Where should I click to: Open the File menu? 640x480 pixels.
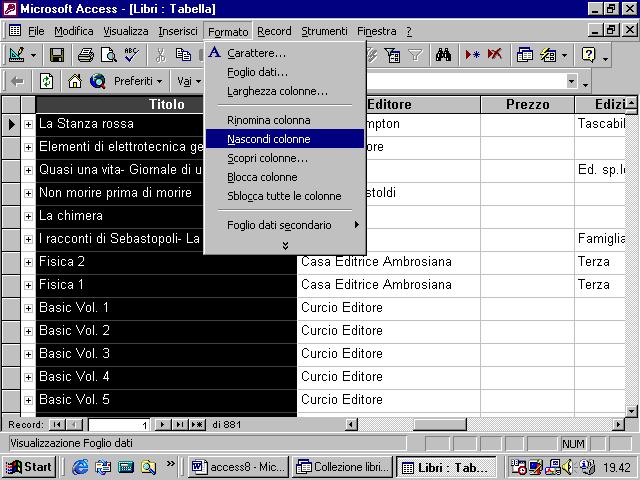[36, 31]
